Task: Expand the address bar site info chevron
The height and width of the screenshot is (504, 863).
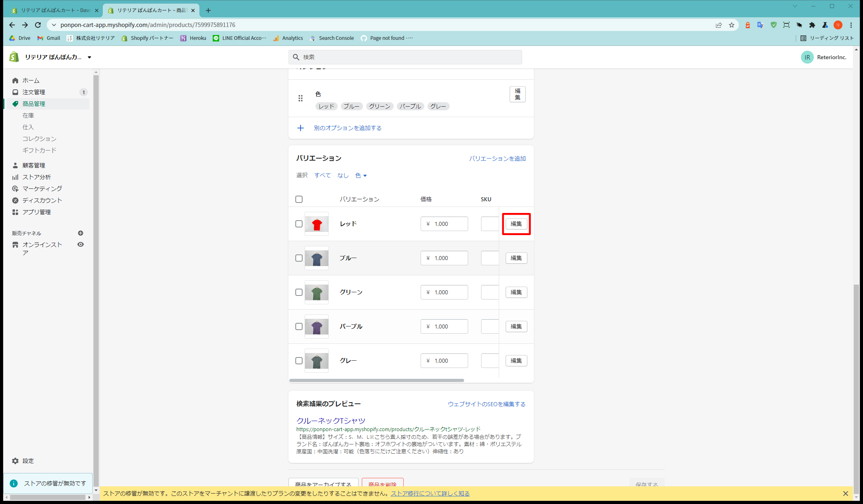Action: click(54, 25)
